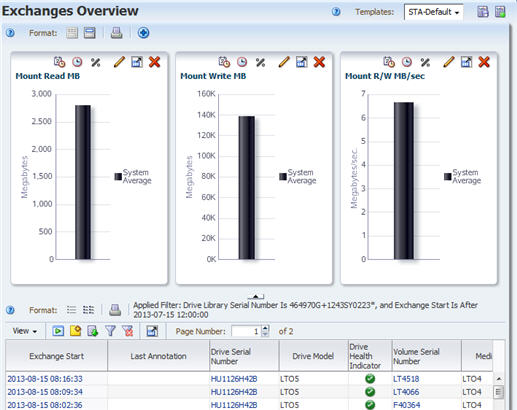Image resolution: width=517 pixels, height=410 pixels.
Task: Click System Average legend swatch in Mount R/W MB/sec
Action: (448, 177)
